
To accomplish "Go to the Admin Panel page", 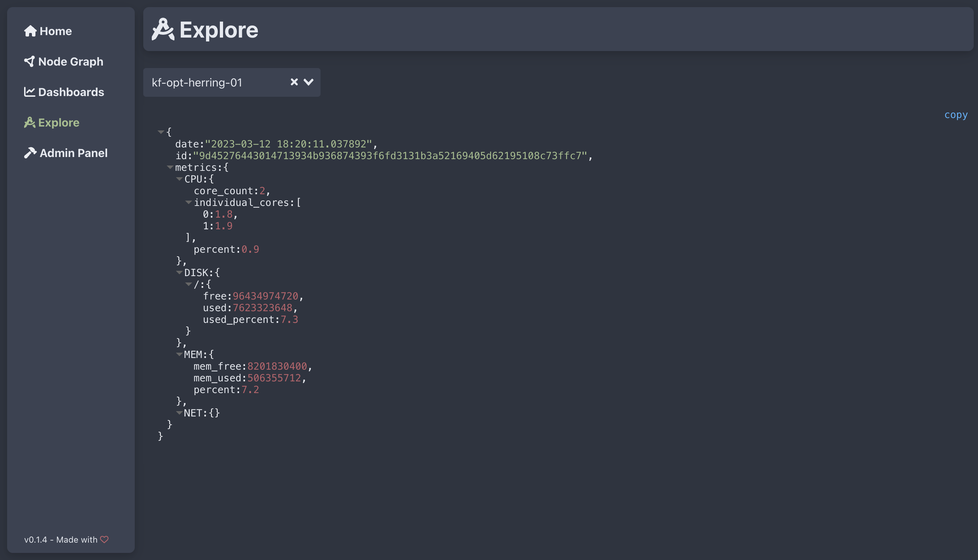I will [73, 153].
